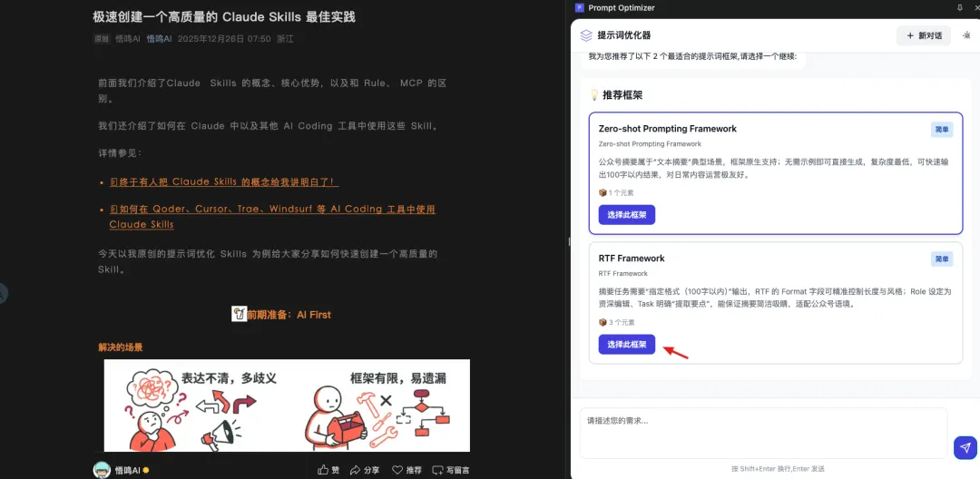Viewport: 980px width, 479px height.
Task: Click the 1 个元素 label
Action: pyautogui.click(x=622, y=193)
